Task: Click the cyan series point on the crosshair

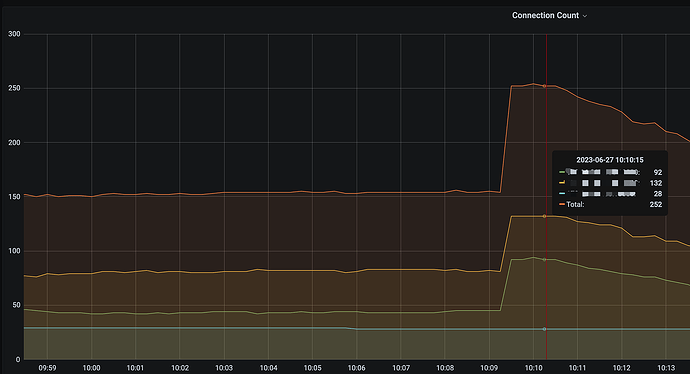Action: [x=544, y=329]
